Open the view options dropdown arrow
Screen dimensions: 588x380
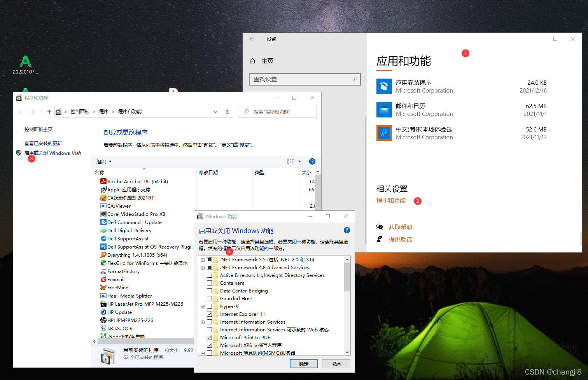pyautogui.click(x=299, y=161)
